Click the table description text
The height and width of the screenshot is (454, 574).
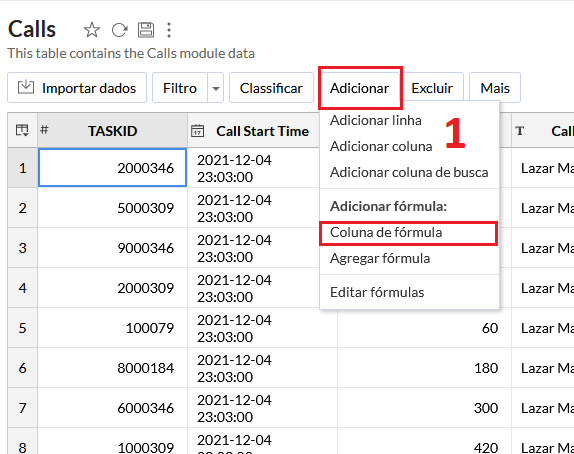coord(131,53)
